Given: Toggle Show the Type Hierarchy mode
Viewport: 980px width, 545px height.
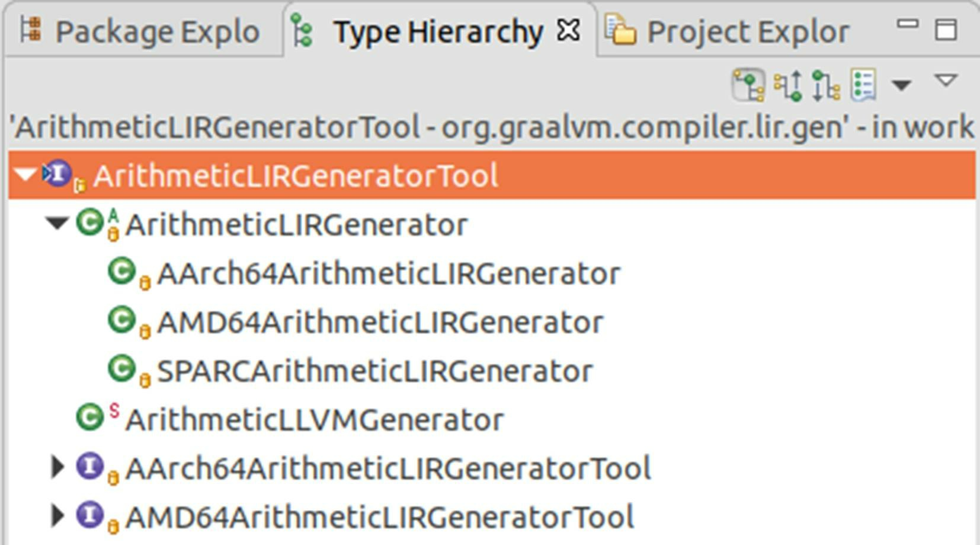Looking at the screenshot, I should (x=748, y=85).
